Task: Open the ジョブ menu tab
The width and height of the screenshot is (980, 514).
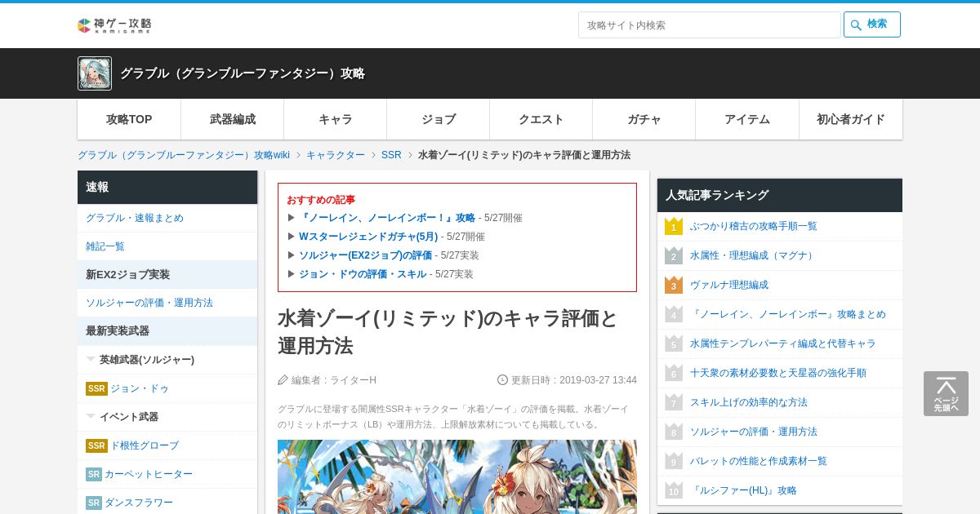Action: (x=439, y=119)
